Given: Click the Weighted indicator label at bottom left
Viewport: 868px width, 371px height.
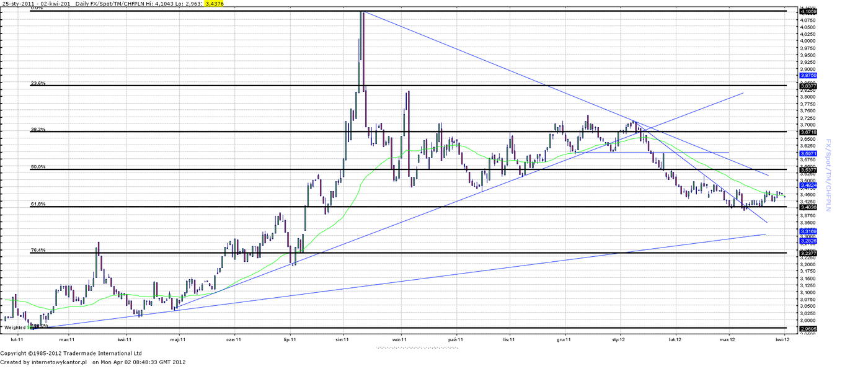Looking at the screenshot, I should tap(15, 327).
